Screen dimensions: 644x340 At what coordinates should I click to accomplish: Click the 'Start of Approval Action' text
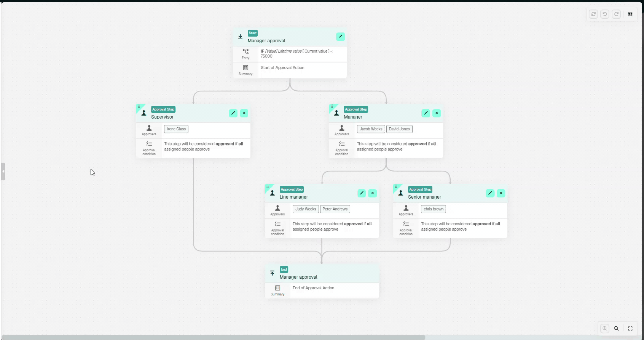282,67
